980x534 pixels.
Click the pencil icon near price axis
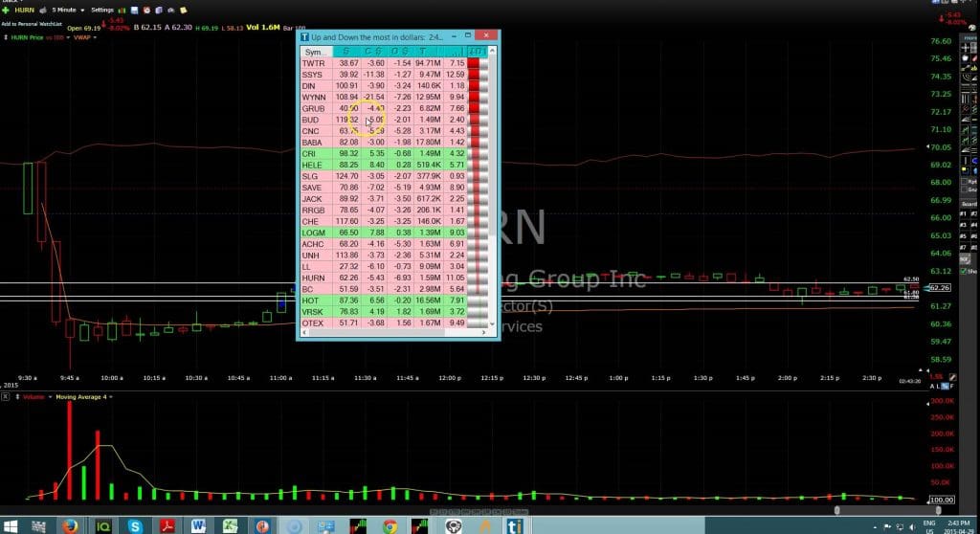(952, 377)
